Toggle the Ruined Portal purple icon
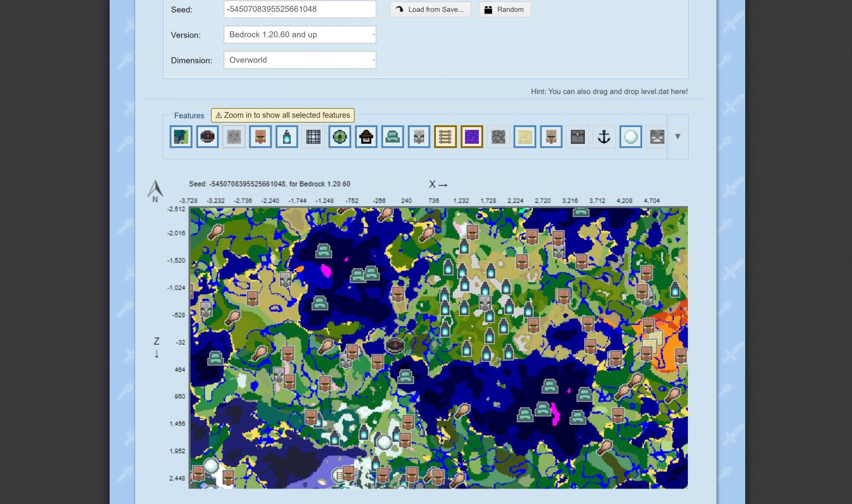Viewport: 852px width, 504px height. pos(472,137)
